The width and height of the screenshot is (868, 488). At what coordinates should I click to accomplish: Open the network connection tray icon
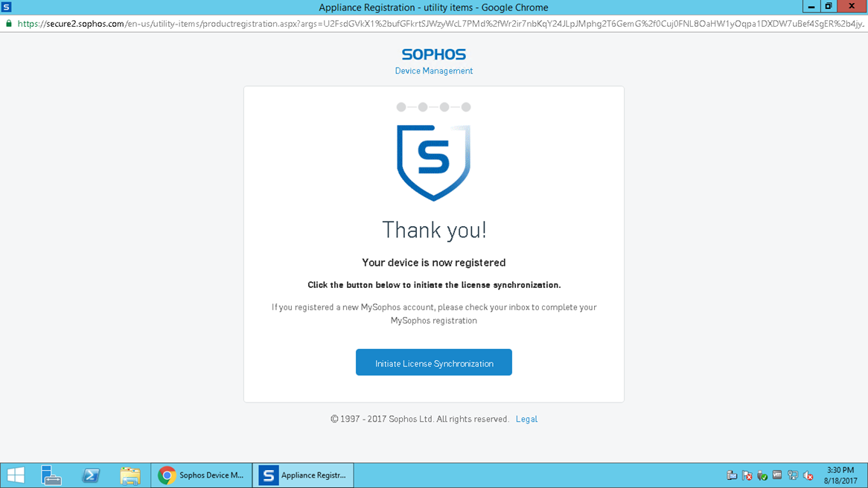point(793,475)
